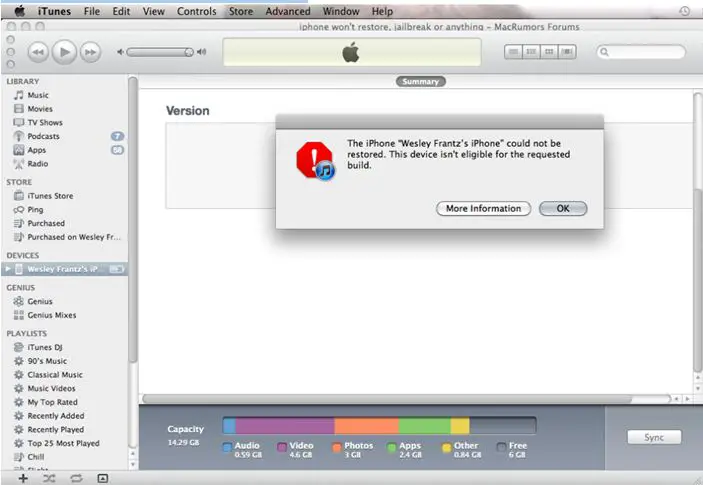Click the device battery icon in the sidebar
This screenshot has width=703, height=485.
(117, 269)
